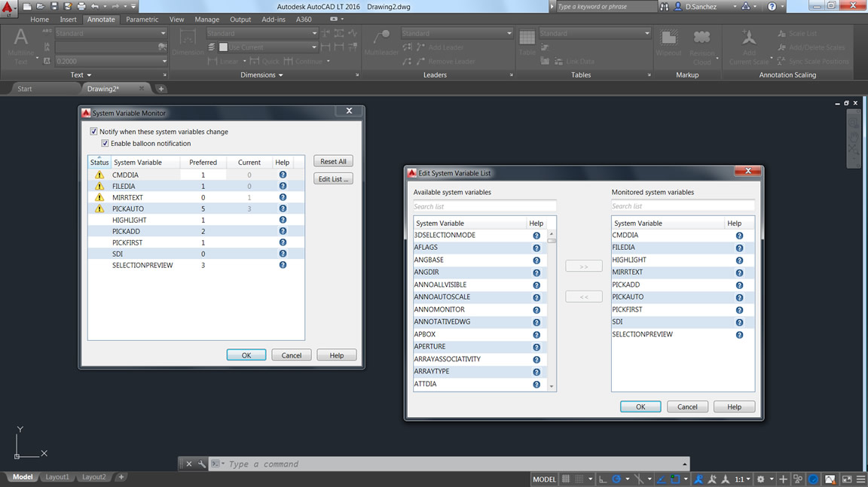Open the 1:1 annotation scale dropdown
The width and height of the screenshot is (868, 487).
[743, 479]
